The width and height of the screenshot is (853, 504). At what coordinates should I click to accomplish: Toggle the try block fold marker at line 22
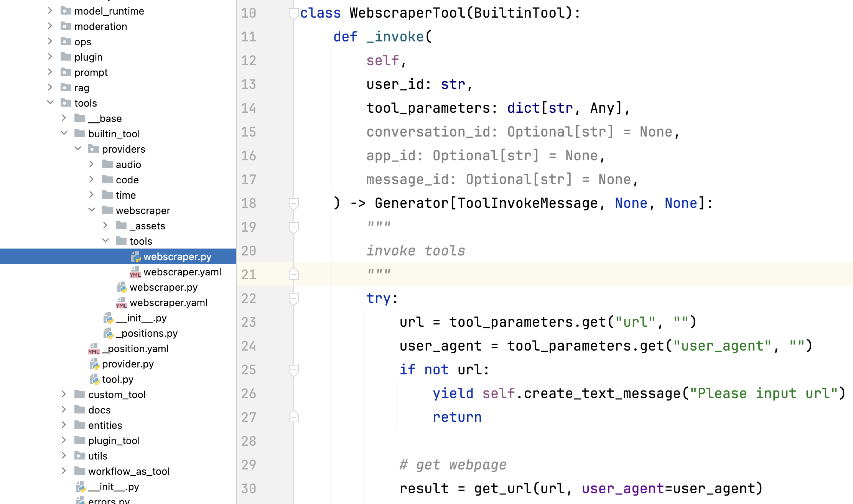(x=293, y=299)
